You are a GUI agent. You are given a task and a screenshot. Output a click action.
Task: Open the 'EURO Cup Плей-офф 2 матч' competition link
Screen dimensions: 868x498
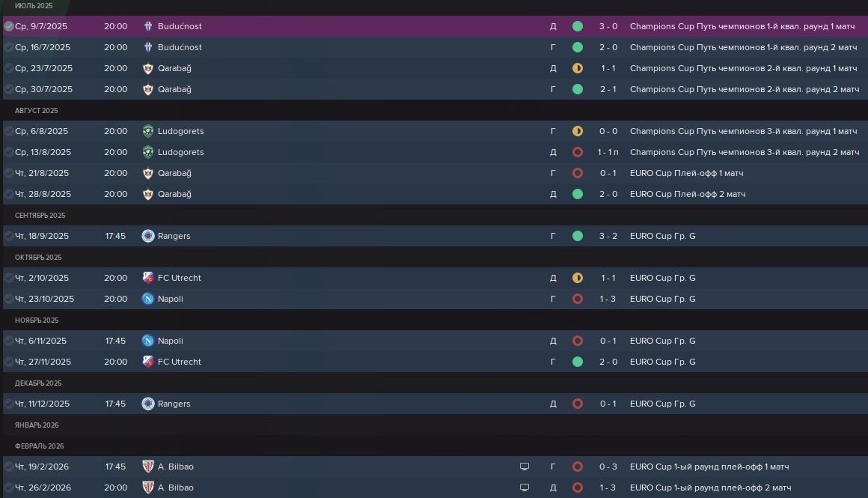pyautogui.click(x=688, y=194)
